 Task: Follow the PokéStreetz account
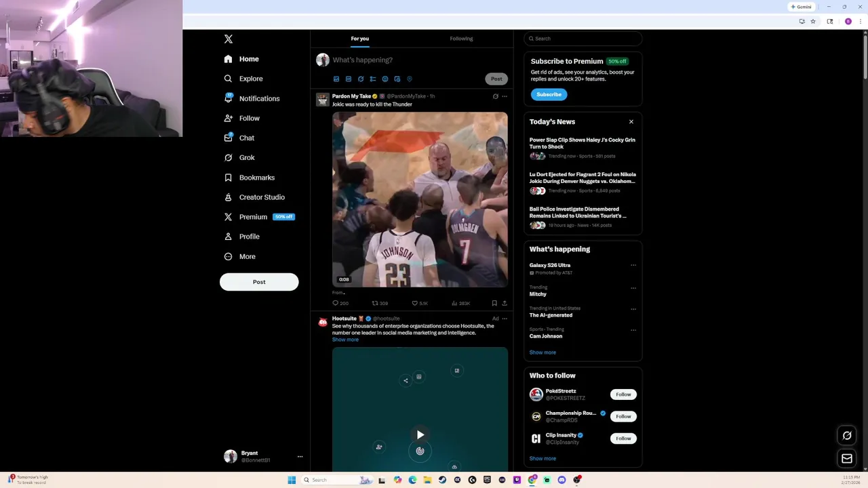(x=623, y=394)
